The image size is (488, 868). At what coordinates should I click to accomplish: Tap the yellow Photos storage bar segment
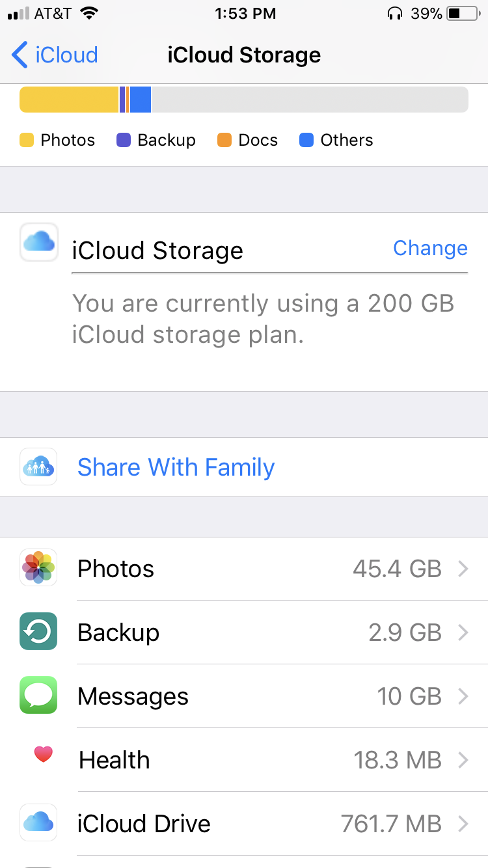[68, 100]
